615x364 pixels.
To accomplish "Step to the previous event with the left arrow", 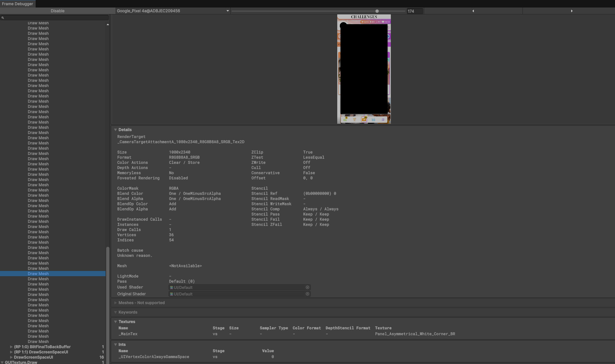I will point(473,11).
